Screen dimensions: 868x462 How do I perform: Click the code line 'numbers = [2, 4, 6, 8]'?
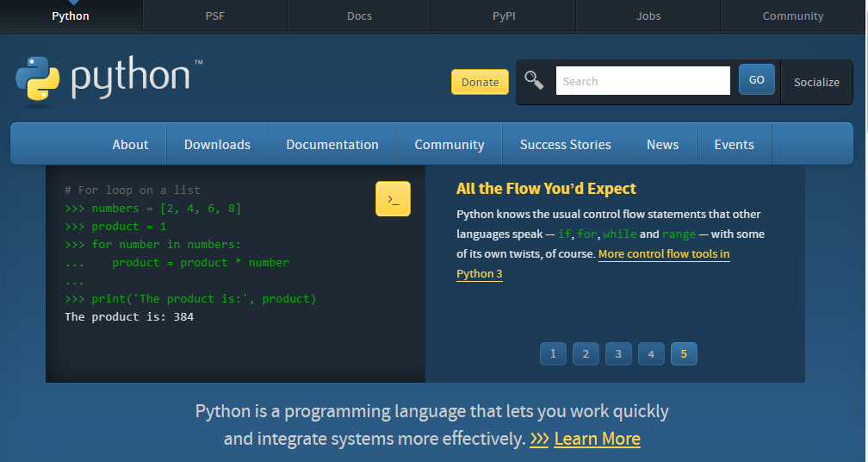(x=166, y=209)
